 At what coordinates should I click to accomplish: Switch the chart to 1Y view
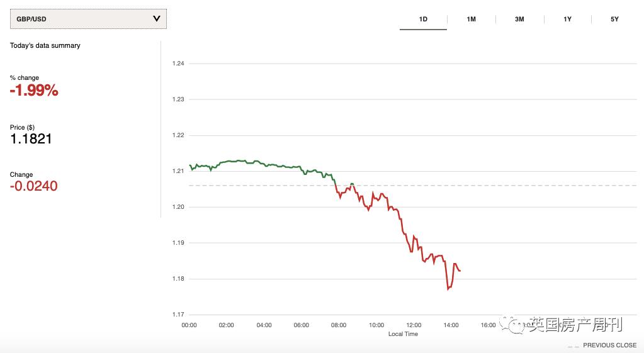pos(567,20)
